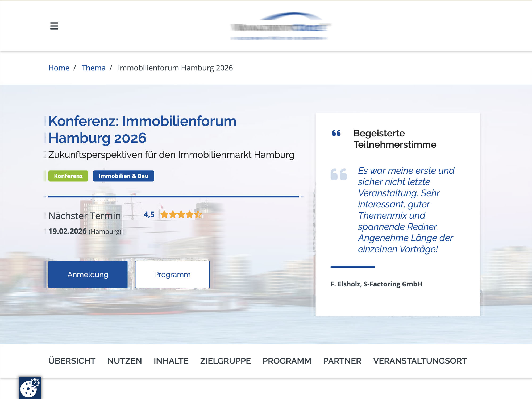Screen dimensions: 532x399
Task: Click the Programm outlined button
Action: tap(172, 275)
